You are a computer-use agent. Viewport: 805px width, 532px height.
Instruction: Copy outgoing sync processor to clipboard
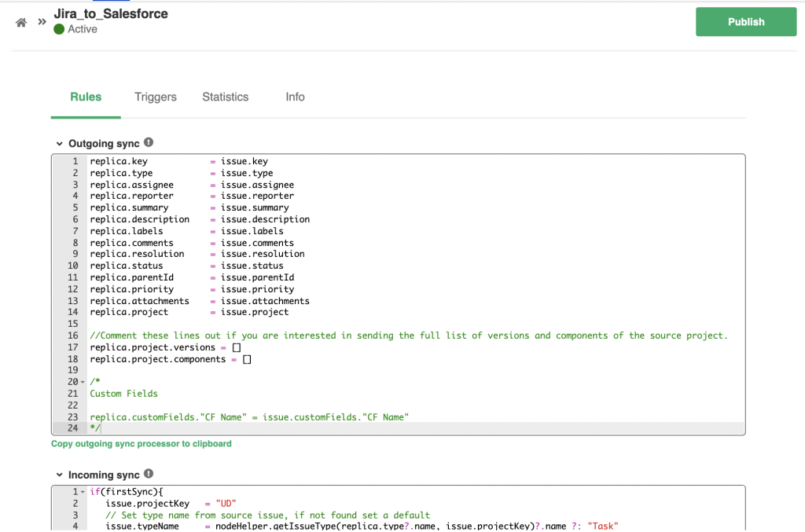click(x=142, y=444)
